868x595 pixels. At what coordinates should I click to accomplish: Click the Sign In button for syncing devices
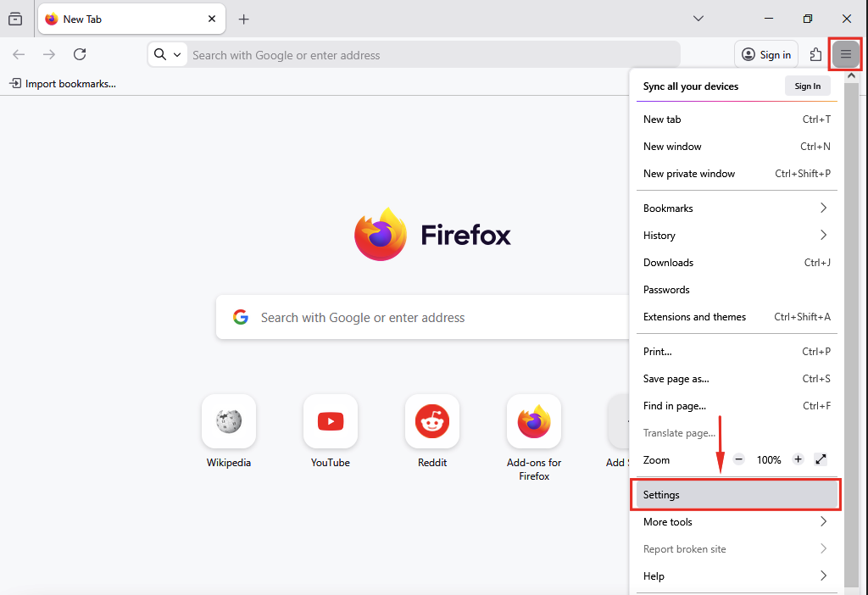[x=807, y=86]
